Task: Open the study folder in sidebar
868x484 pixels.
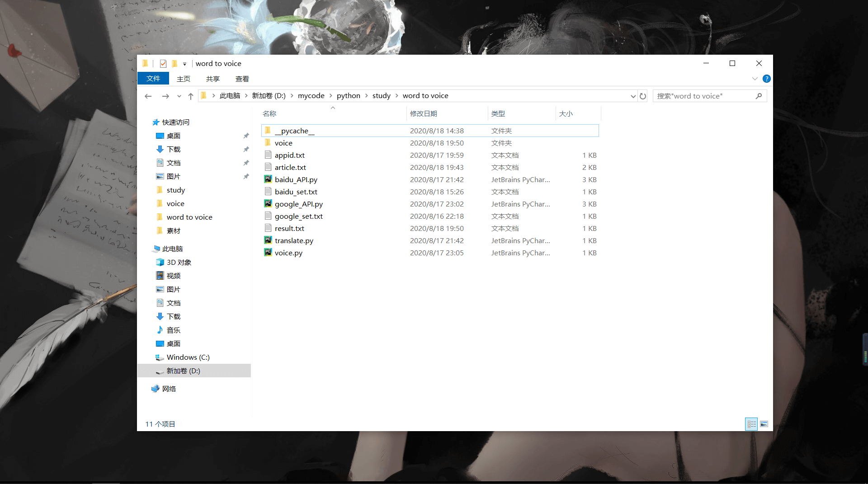Action: pyautogui.click(x=175, y=190)
